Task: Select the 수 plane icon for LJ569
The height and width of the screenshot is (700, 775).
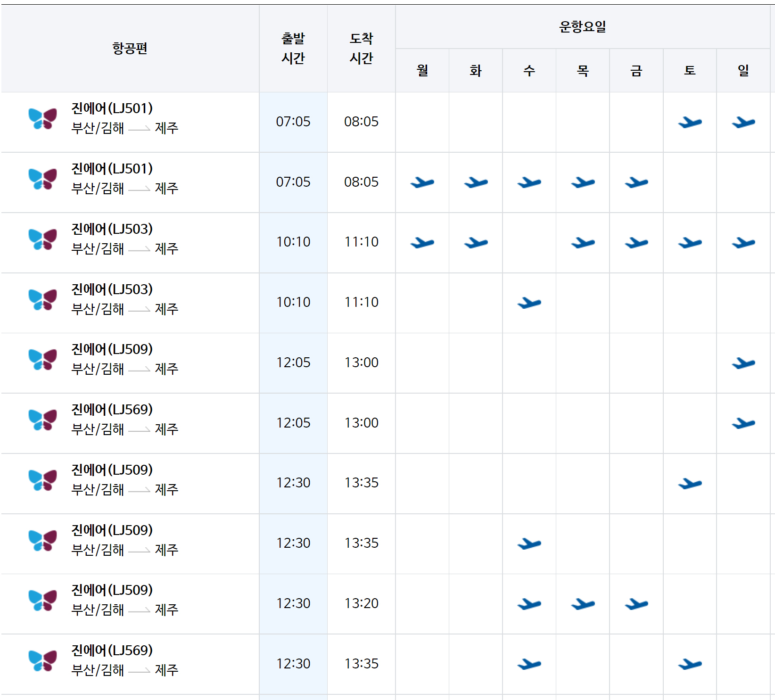Action: (529, 664)
